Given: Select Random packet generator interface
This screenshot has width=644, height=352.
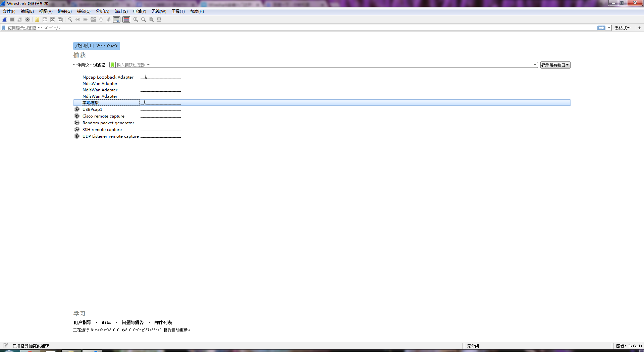Looking at the screenshot, I should 108,123.
